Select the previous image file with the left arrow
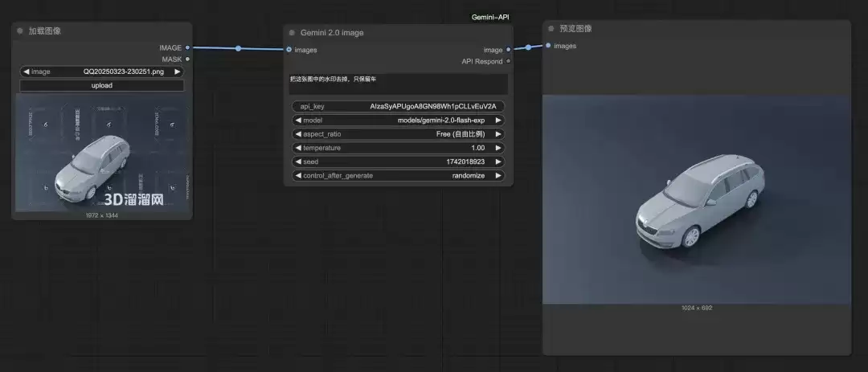868x372 pixels. point(26,72)
